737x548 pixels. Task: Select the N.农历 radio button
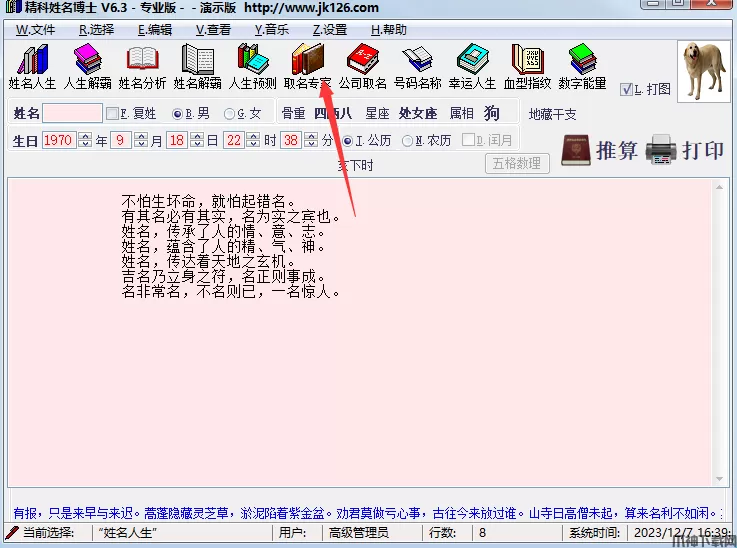tap(408, 141)
